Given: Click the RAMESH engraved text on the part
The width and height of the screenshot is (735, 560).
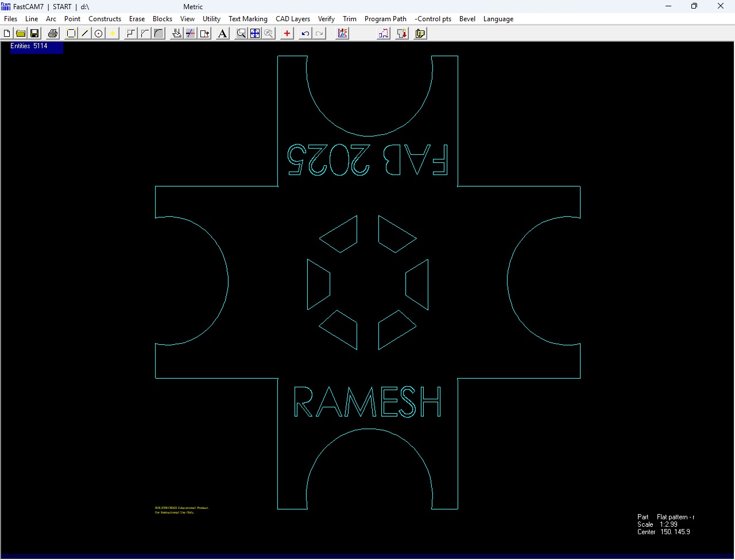Looking at the screenshot, I should point(367,402).
